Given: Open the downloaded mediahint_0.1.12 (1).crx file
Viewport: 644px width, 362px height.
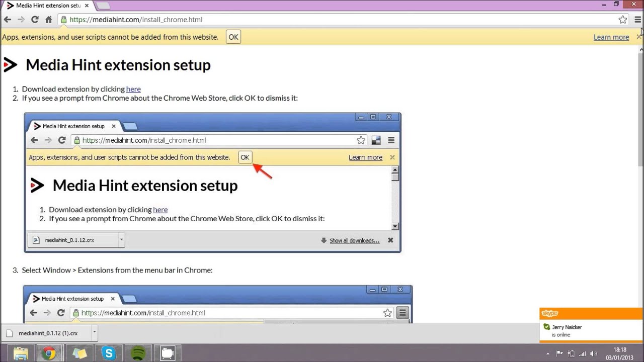Looking at the screenshot, I should click(x=48, y=333).
